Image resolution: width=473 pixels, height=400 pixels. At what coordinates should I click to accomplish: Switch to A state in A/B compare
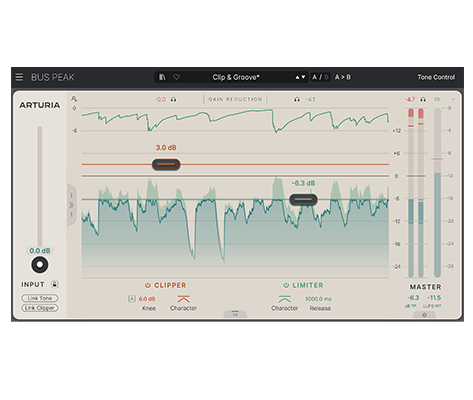[x=314, y=77]
